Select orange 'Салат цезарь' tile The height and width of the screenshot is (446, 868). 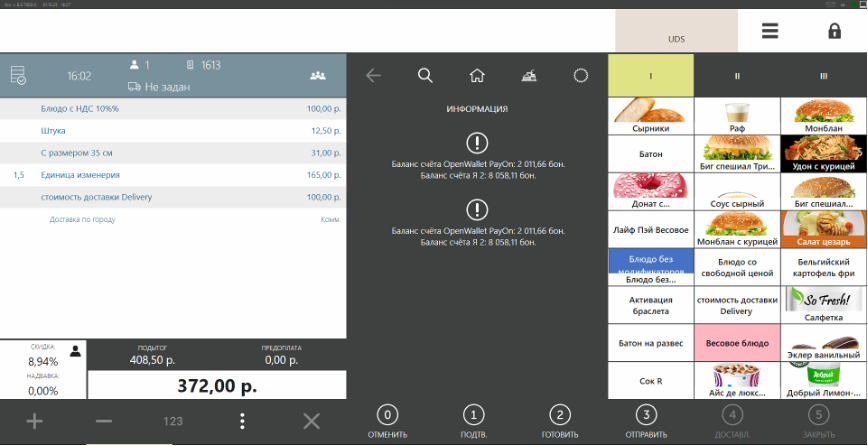(824, 229)
